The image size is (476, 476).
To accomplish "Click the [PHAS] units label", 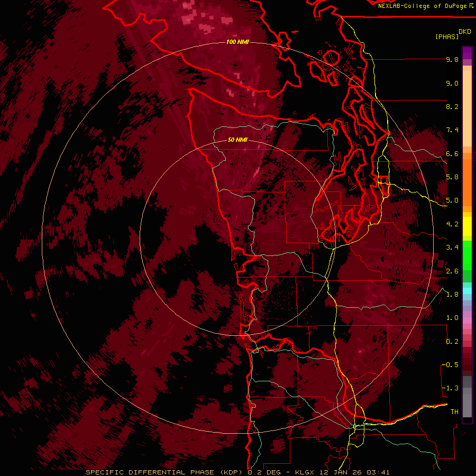I will pyautogui.click(x=447, y=37).
